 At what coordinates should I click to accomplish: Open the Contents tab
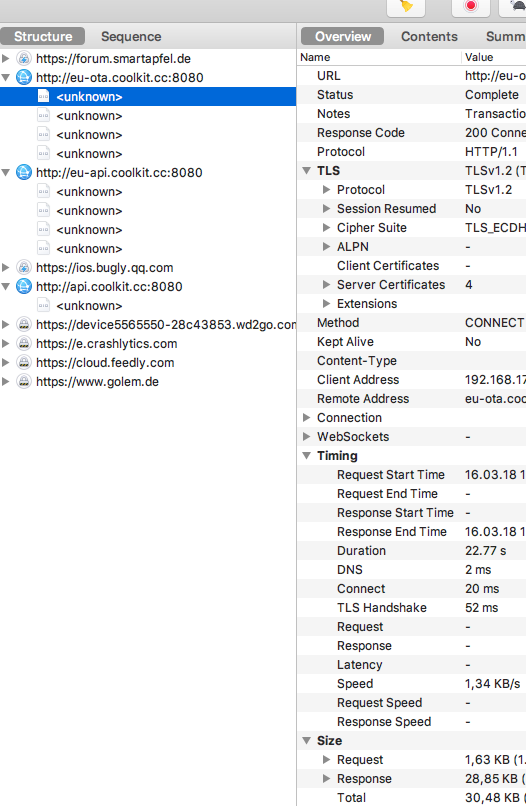(429, 36)
